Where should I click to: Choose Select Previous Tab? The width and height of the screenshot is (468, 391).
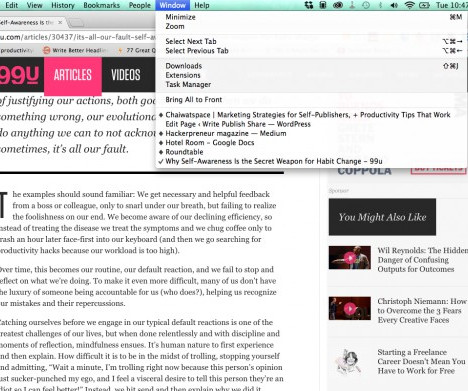311,51
